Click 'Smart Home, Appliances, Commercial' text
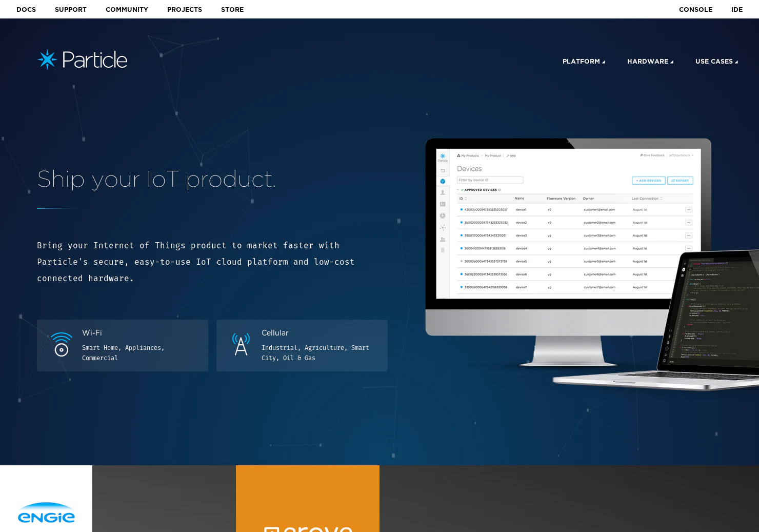The width and height of the screenshot is (759, 532). 123,353
